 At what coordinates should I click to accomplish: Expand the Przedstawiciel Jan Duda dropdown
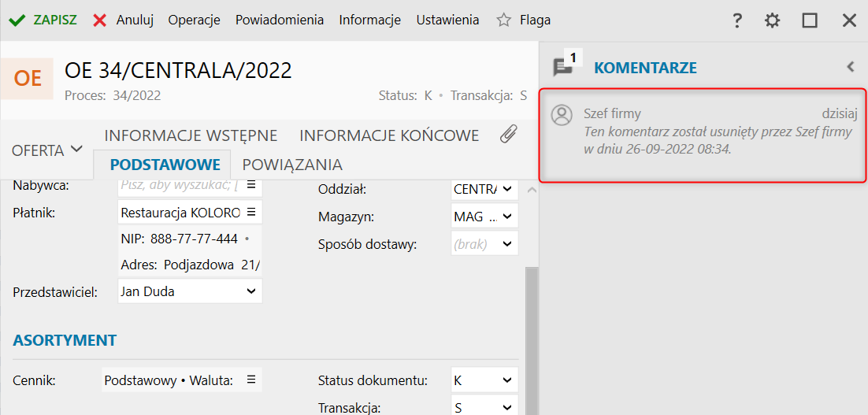click(x=251, y=291)
